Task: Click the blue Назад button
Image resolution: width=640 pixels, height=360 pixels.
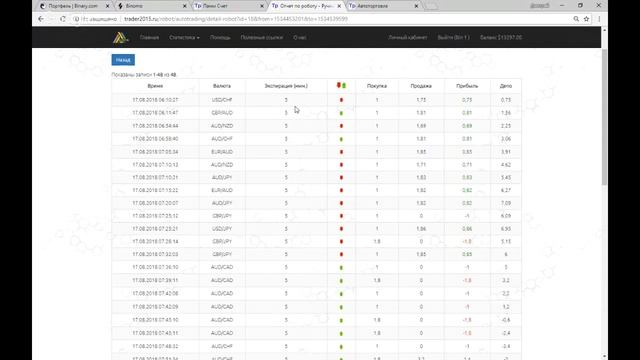Action: [123, 60]
